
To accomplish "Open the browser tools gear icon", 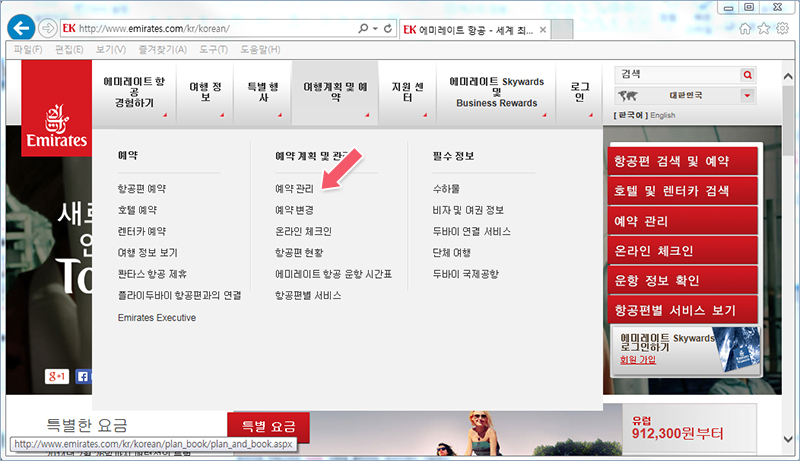I will point(786,28).
